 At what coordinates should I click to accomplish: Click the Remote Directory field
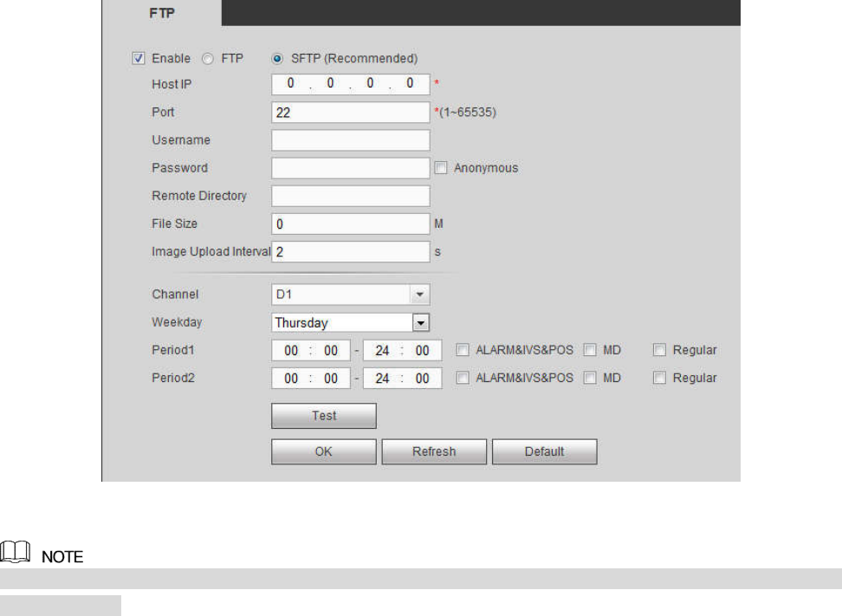pyautogui.click(x=351, y=196)
